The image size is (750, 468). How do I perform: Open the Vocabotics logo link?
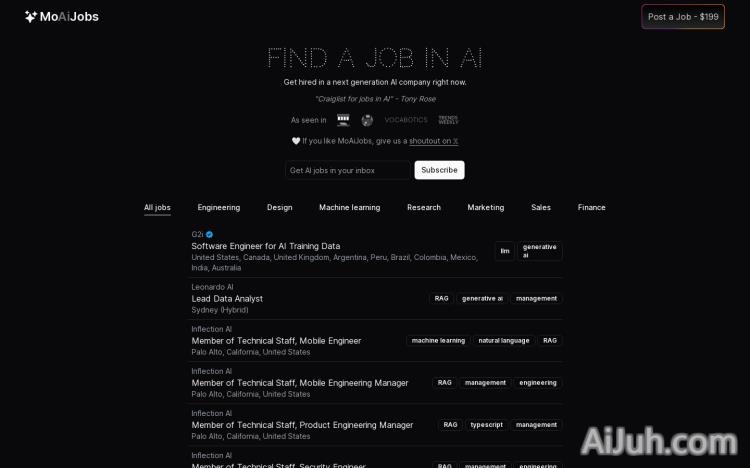pos(405,120)
